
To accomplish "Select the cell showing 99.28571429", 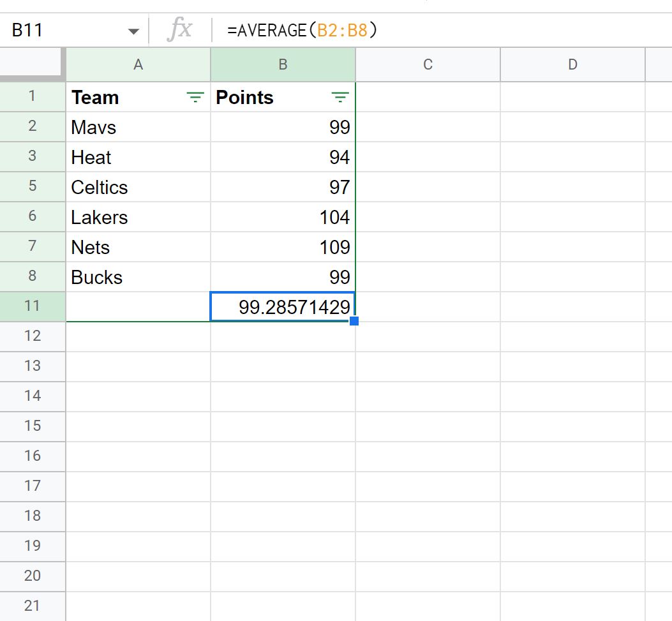I will [283, 307].
